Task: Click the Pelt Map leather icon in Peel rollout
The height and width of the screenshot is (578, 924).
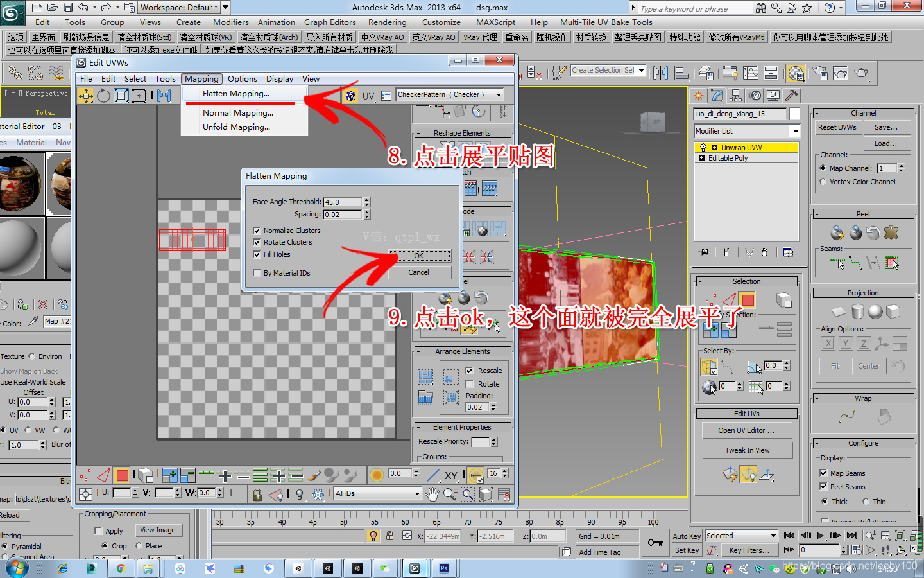Action: click(891, 232)
